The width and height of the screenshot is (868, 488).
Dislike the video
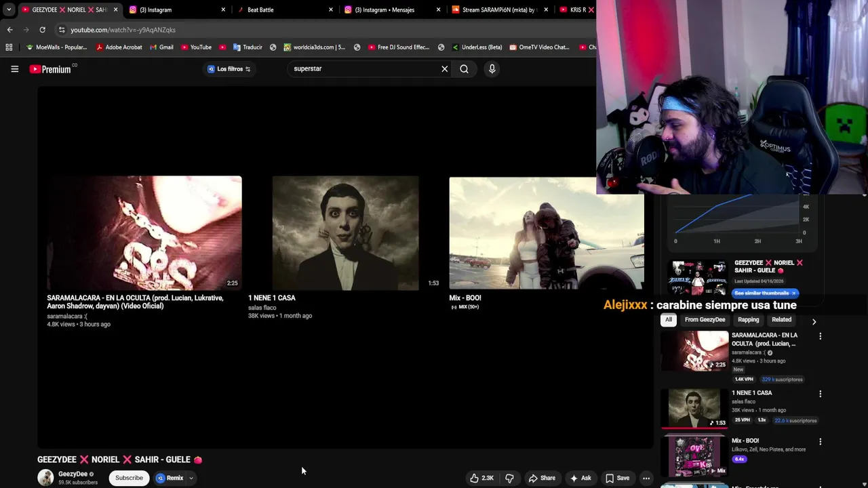(x=509, y=478)
